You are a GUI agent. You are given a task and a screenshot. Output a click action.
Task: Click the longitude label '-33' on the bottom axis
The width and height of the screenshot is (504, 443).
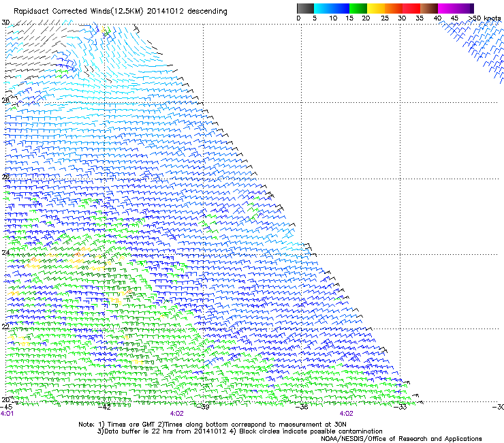[x=400, y=407]
